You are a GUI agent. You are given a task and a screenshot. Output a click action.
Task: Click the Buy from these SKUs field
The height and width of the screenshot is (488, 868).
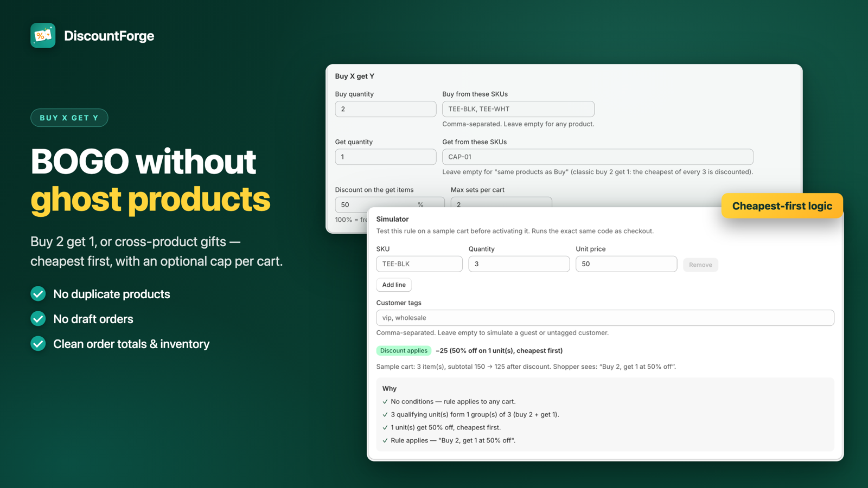point(518,109)
